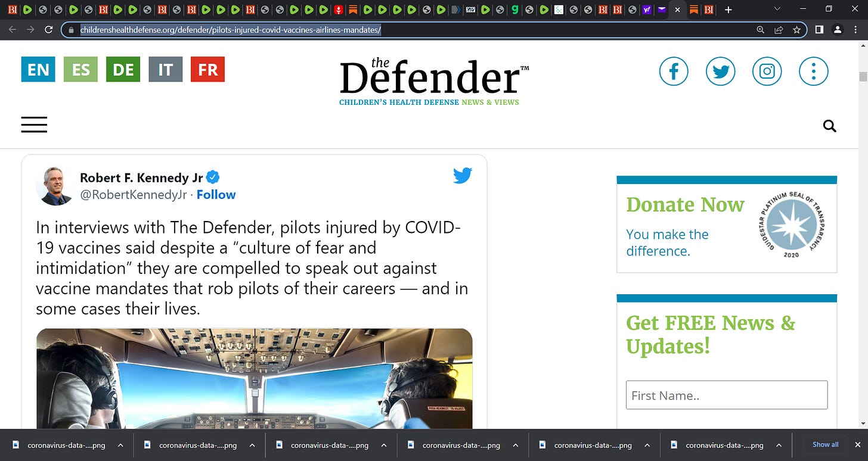
Task: Switch site language to IT
Action: click(x=165, y=69)
